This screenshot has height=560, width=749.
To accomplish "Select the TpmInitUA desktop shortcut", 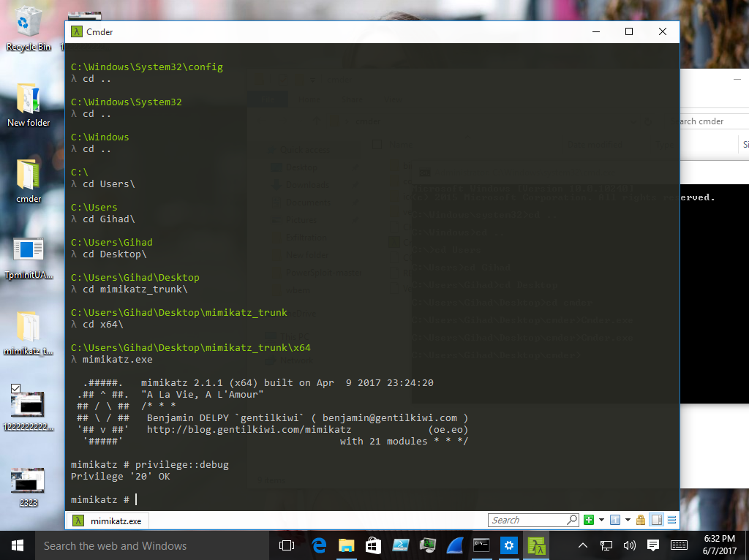I will [x=29, y=258].
